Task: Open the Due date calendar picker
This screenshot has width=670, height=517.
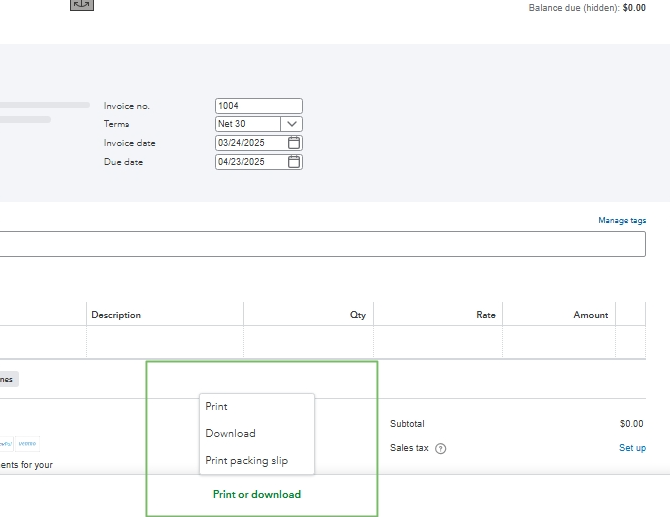Action: click(294, 162)
